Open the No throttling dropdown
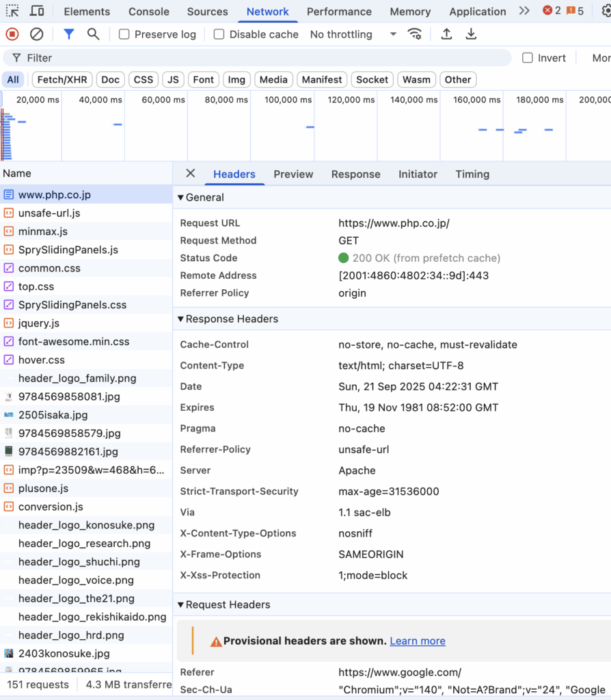 pyautogui.click(x=352, y=34)
